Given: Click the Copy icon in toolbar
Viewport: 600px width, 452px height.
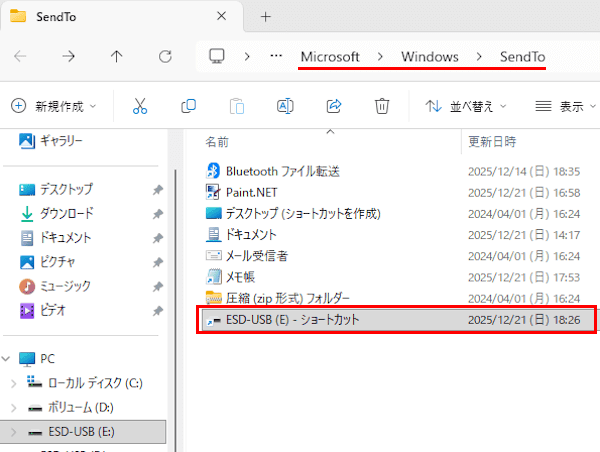Looking at the screenshot, I should coord(188,106).
